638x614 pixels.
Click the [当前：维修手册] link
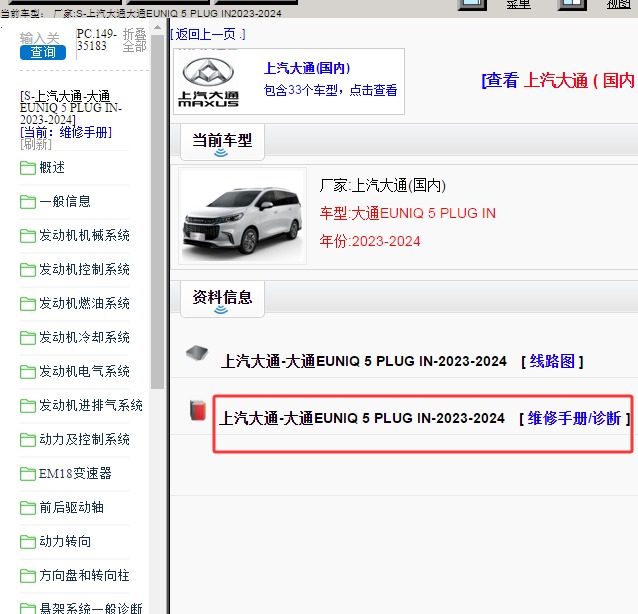tap(66, 132)
